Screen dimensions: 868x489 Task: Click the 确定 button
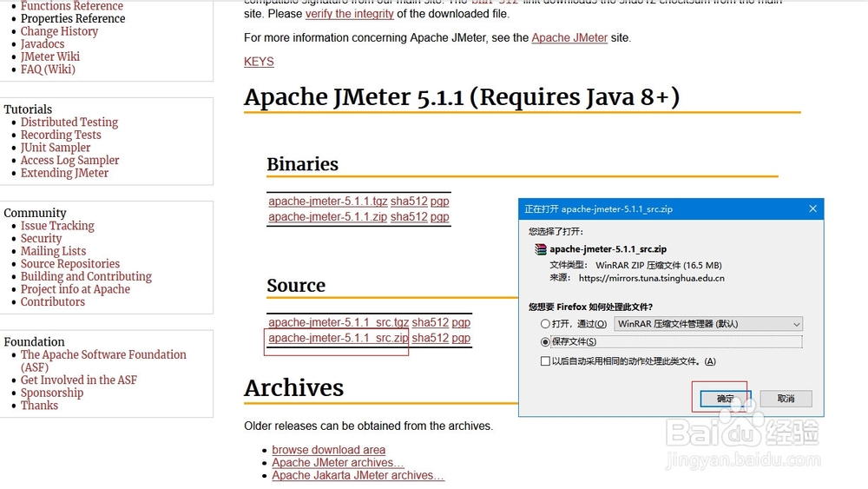[725, 398]
